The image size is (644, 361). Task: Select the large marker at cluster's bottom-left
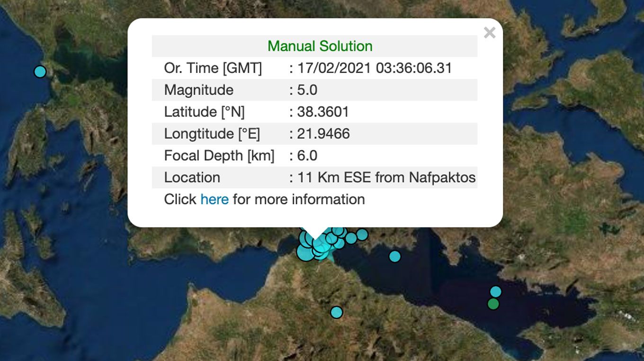pos(304,252)
